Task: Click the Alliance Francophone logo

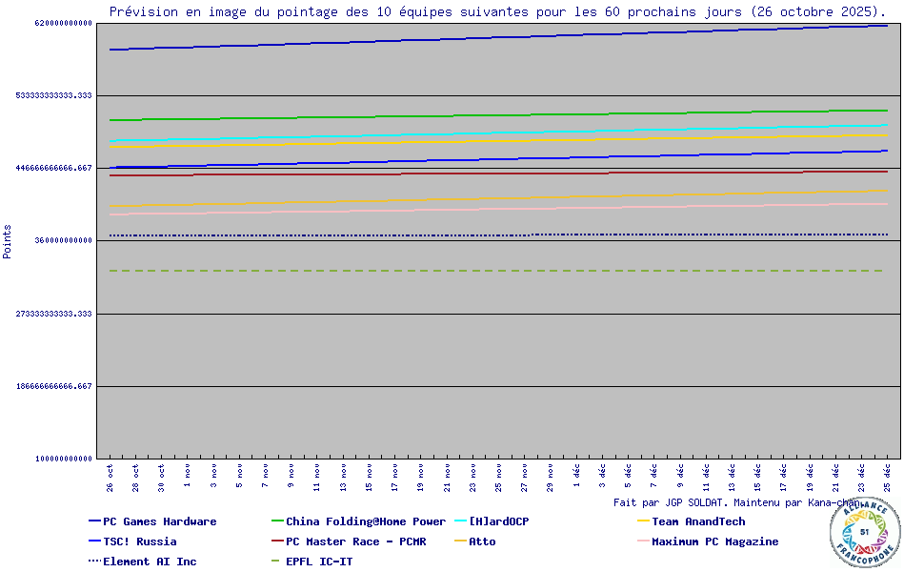Action: pos(864,531)
